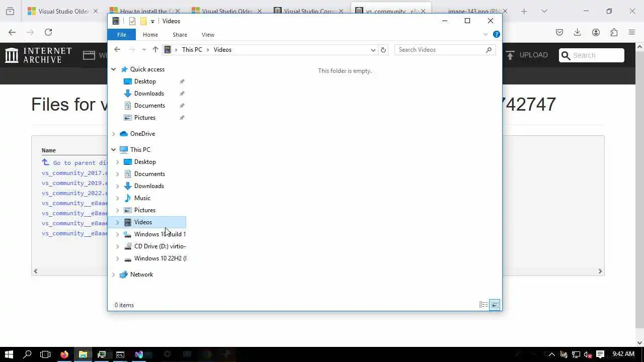
Task: Select Desktop under Quick access
Action: pos(145,81)
